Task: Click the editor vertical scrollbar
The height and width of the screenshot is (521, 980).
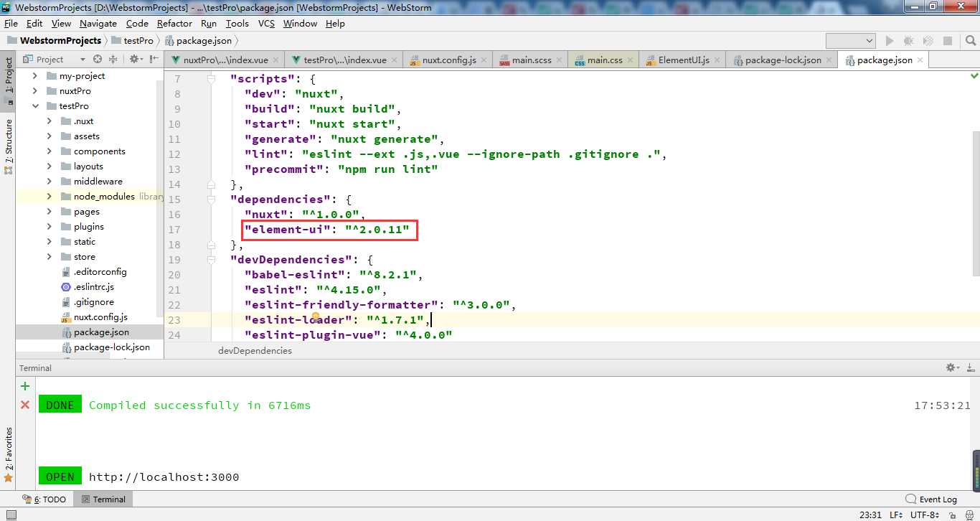Action: [975, 203]
